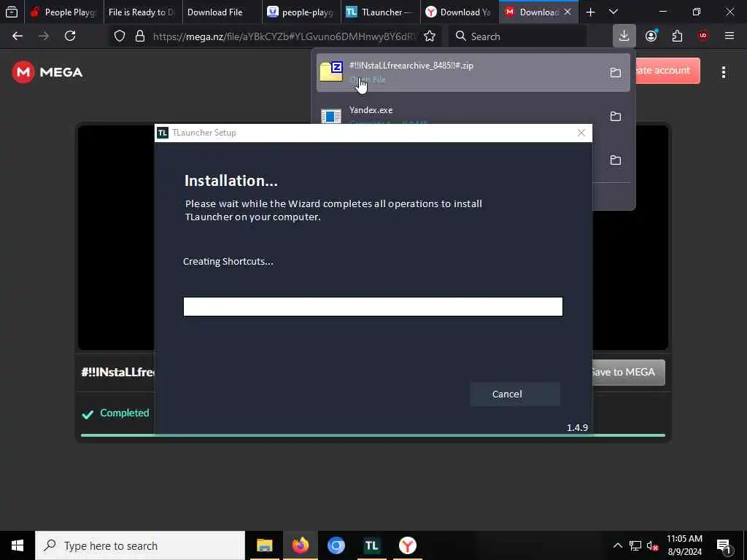Screen dimensions: 747x560
Task: Switch to the people-playg tab
Action: [301, 12]
